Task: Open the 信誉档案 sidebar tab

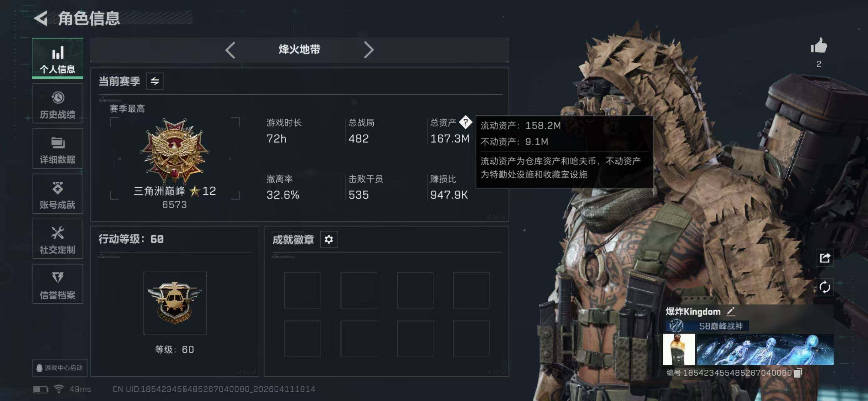Action: click(58, 284)
